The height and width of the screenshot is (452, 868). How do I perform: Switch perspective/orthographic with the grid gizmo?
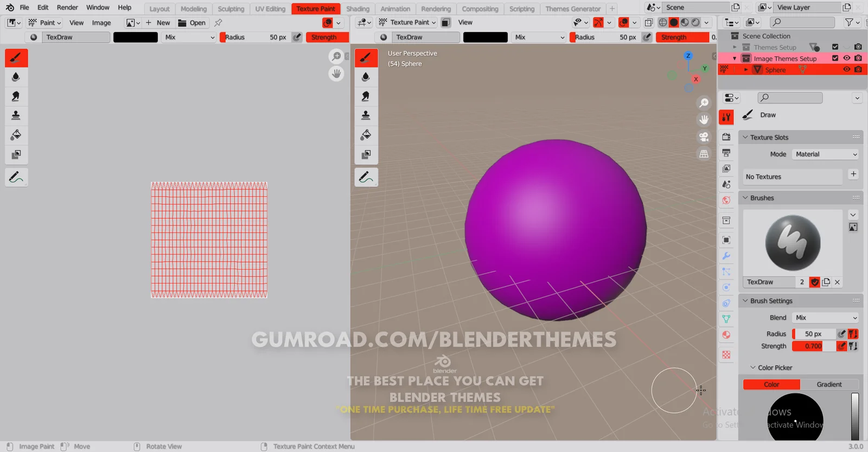point(704,154)
